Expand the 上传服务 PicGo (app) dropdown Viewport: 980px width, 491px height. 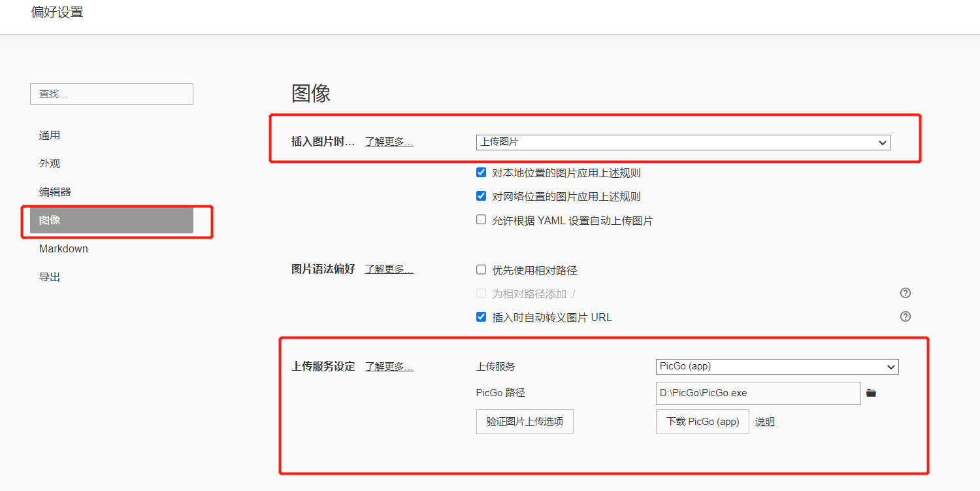pyautogui.click(x=777, y=367)
